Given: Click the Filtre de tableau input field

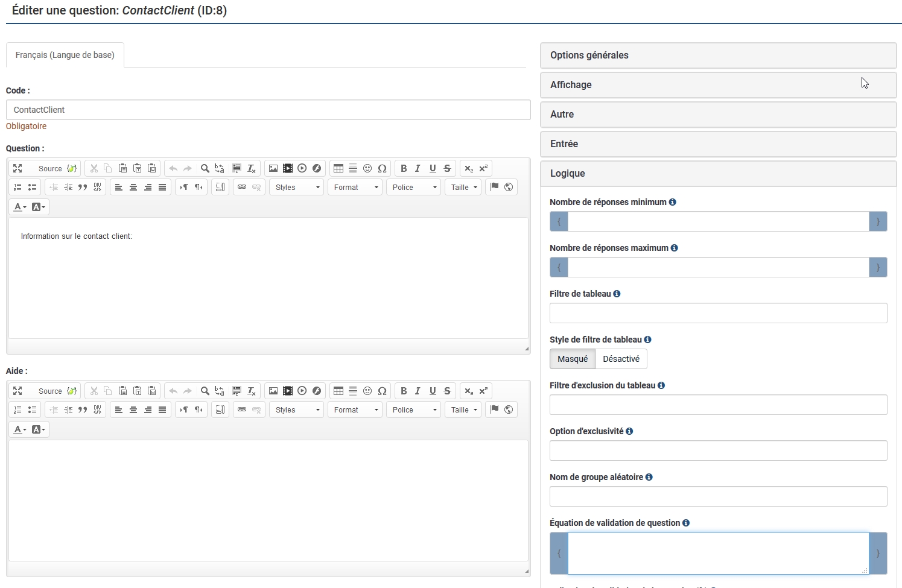Looking at the screenshot, I should click(x=718, y=313).
